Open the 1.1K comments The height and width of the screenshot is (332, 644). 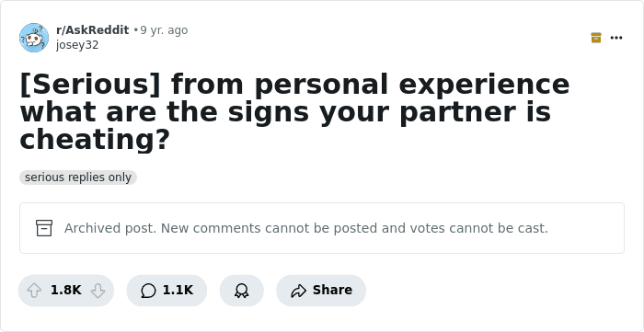(x=167, y=291)
